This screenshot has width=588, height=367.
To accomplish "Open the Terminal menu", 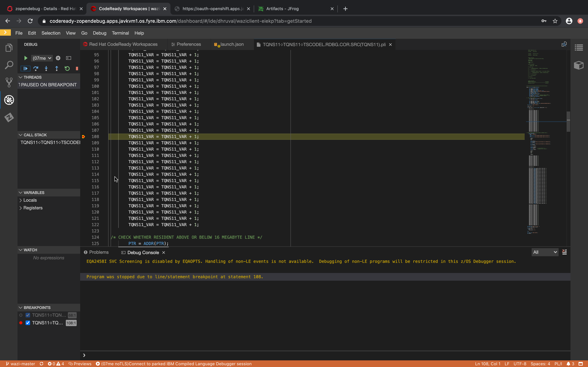I will (x=121, y=33).
